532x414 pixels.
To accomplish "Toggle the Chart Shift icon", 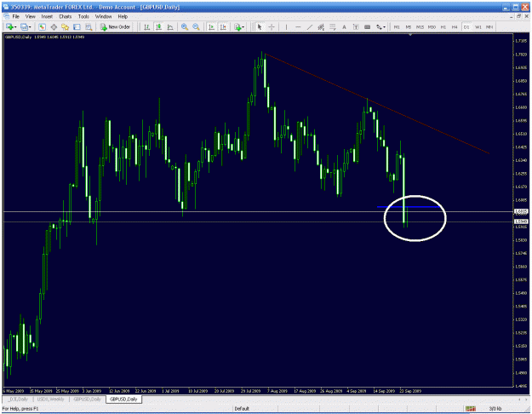I will 223,26.
